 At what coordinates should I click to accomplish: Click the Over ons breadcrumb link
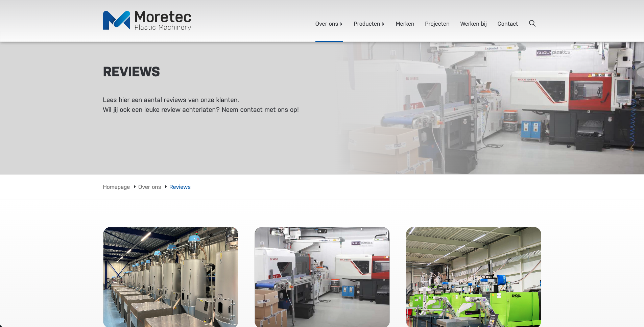(149, 187)
